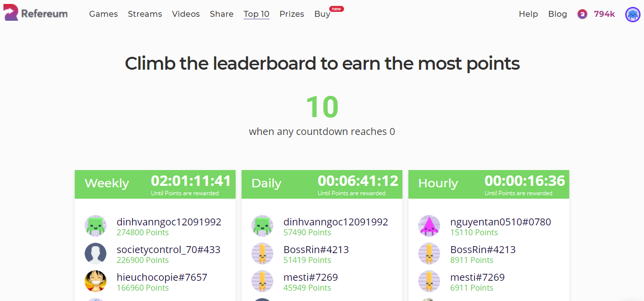The width and height of the screenshot is (644, 301).
Task: Open the Prizes page
Action: [292, 14]
